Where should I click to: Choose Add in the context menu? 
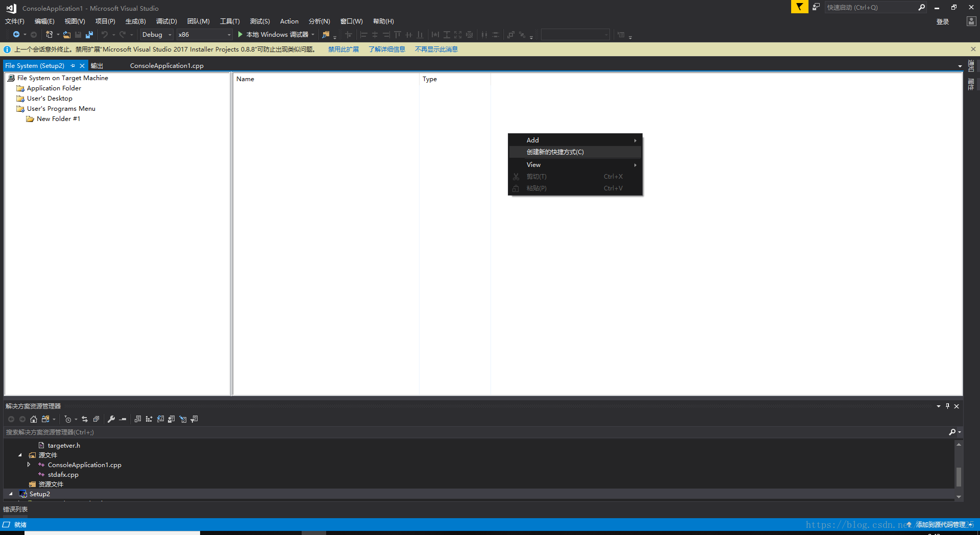[575, 140]
